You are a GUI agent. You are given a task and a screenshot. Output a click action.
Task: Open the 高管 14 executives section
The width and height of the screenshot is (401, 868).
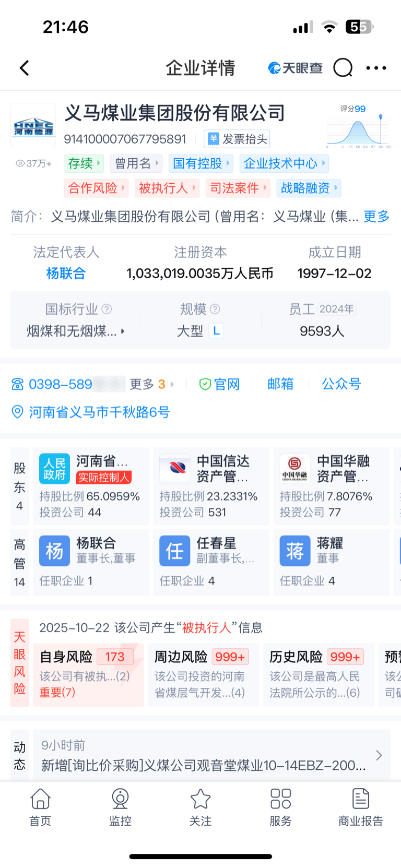[19, 563]
